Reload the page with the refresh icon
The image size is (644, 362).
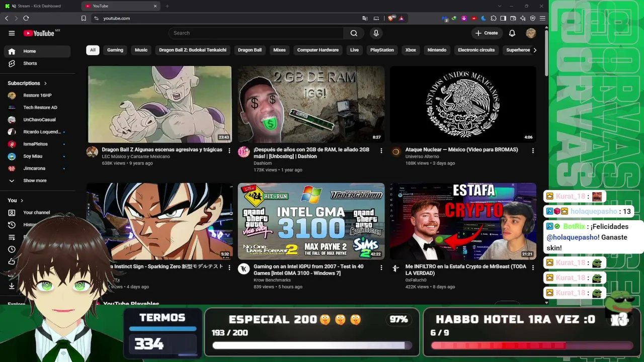pyautogui.click(x=26, y=18)
